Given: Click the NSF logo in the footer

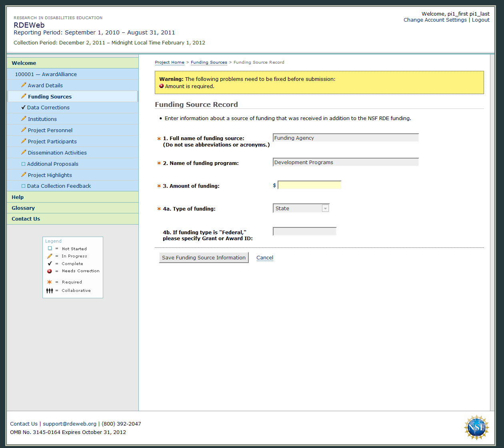Looking at the screenshot, I should pyautogui.click(x=476, y=428).
